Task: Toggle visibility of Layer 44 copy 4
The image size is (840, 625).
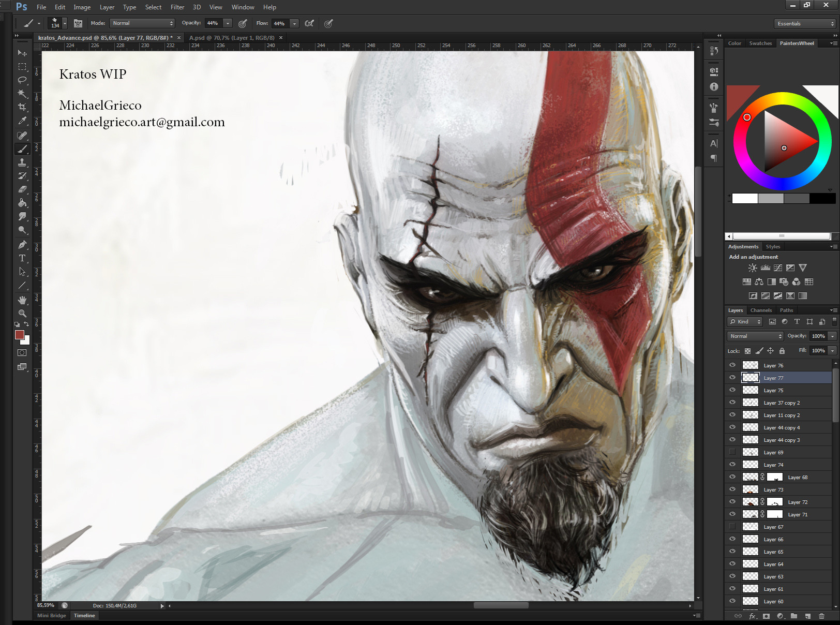Action: 732,427
